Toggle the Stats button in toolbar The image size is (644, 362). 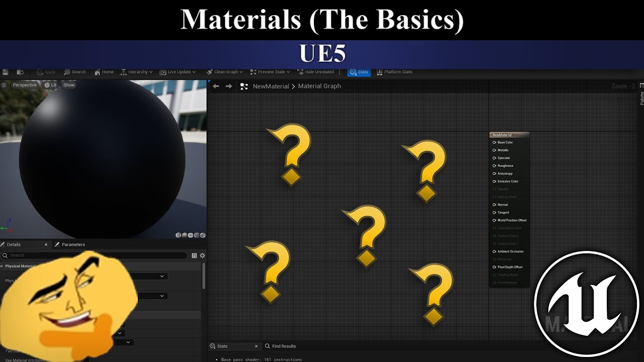point(359,72)
